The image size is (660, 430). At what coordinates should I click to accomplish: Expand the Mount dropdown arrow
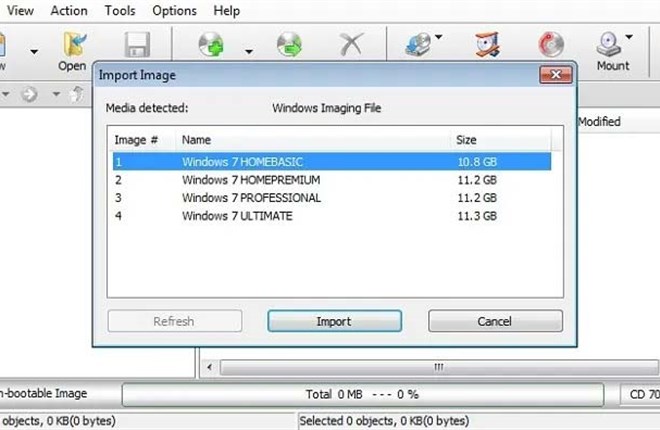(629, 37)
